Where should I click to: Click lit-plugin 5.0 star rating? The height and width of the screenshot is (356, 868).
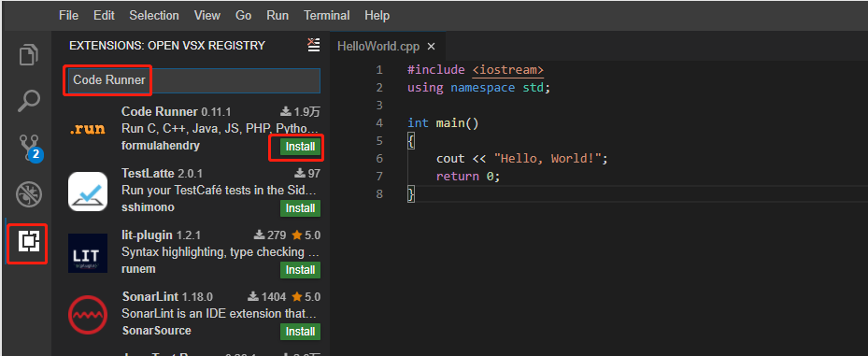click(306, 235)
